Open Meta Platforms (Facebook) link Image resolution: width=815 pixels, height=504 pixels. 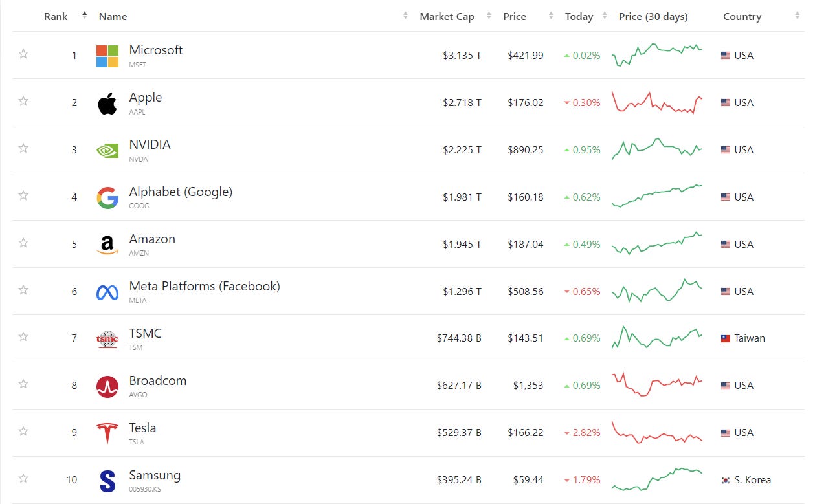click(x=205, y=286)
